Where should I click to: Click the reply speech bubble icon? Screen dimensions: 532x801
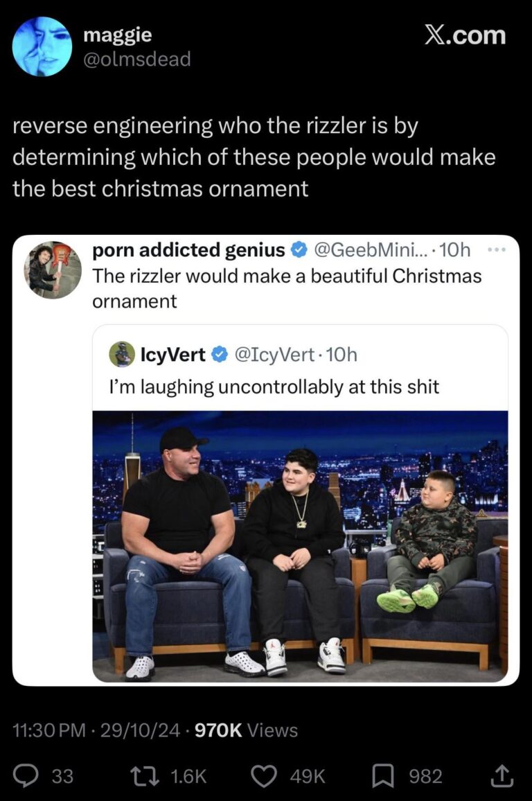[27, 777]
